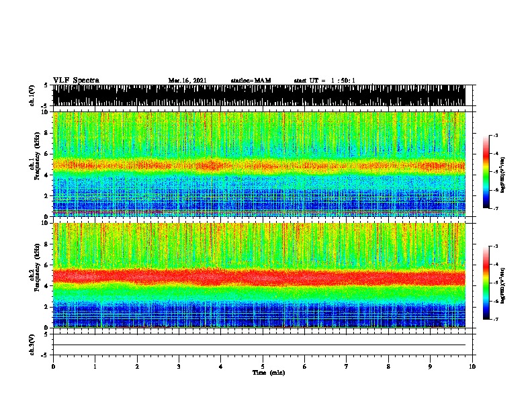Click the "6" tick on ch.1 frequency axis
The width and height of the screenshot is (532, 411).
[x=46, y=154]
